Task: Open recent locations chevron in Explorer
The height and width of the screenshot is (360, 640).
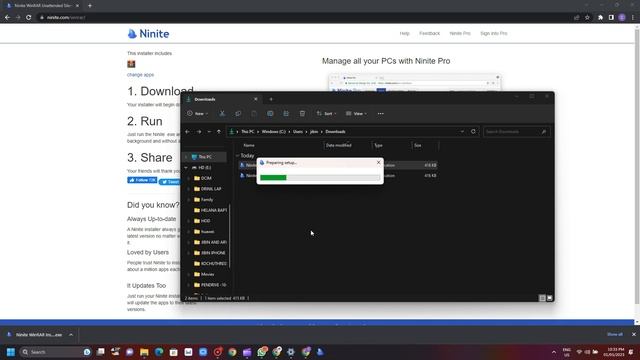Action: coord(209,132)
